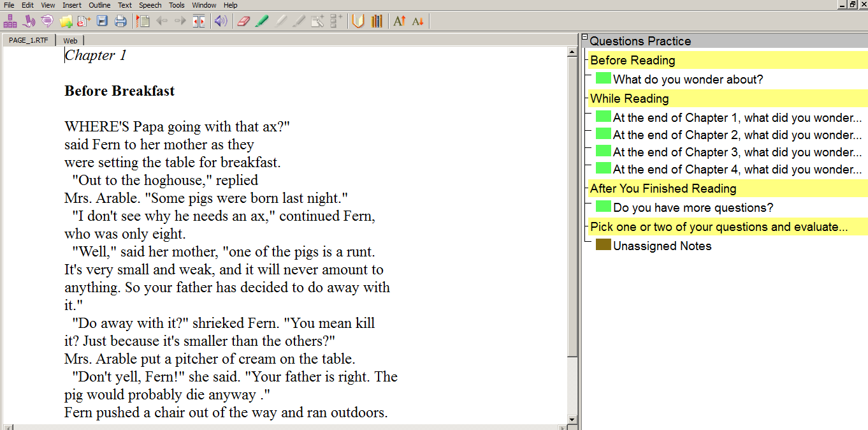The width and height of the screenshot is (868, 430).
Task: Select the 'Questions Practice' outline title
Action: click(x=640, y=41)
